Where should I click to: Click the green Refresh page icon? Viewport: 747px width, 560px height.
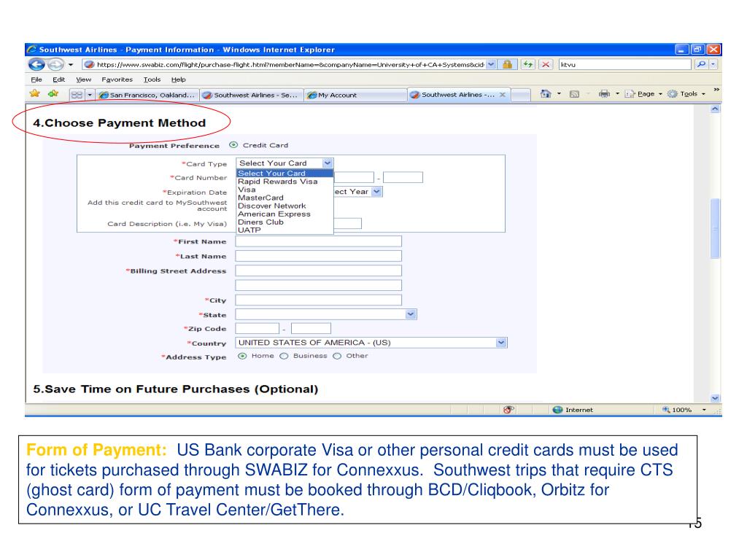pos(528,64)
